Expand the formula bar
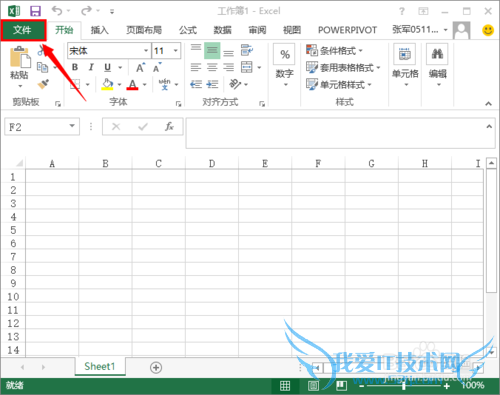The width and height of the screenshot is (500, 395). click(x=489, y=126)
